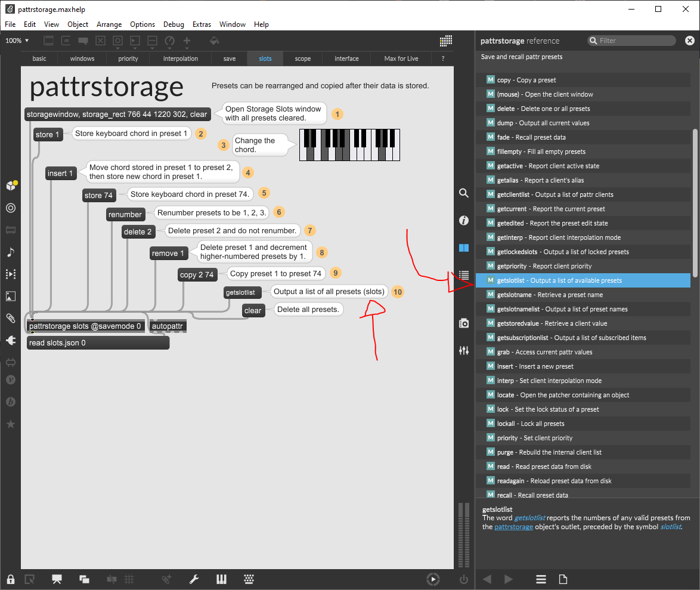Open the video film-strip browser icon
Viewport: 700px width, 590px height.
tap(11, 274)
